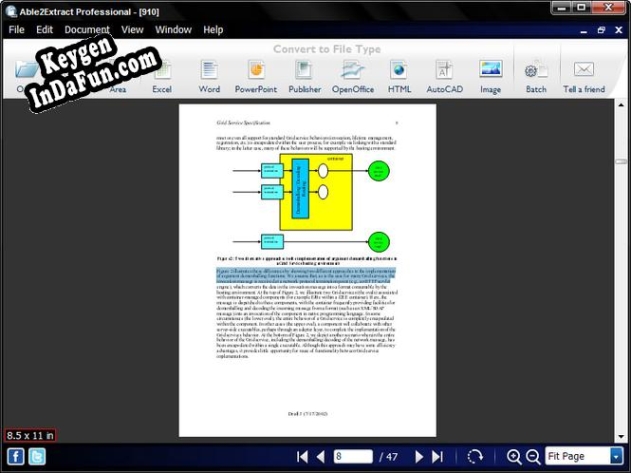Select the PowerPoint conversion icon
Viewport: 631px width, 473px height.
point(256,77)
